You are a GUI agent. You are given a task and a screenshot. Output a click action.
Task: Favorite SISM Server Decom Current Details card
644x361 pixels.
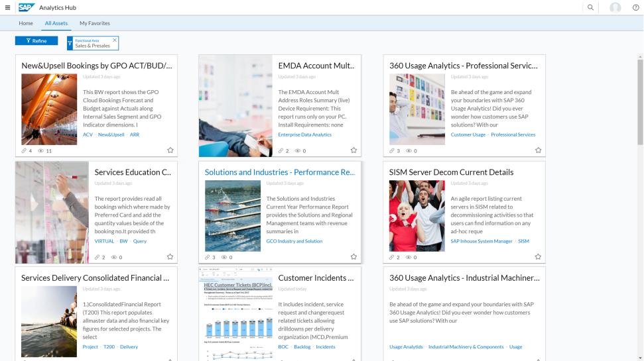(538, 257)
